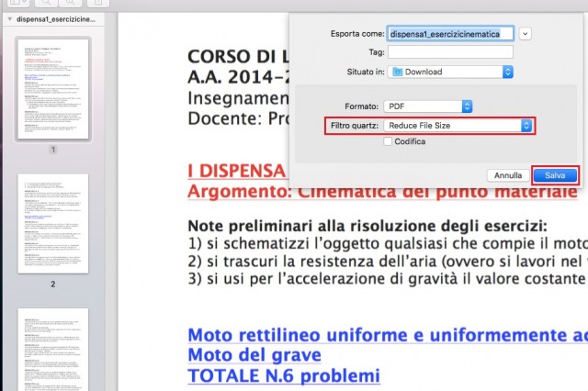The width and height of the screenshot is (588, 391).
Task: Click the Docente: Pro text line
Action: [x=239, y=118]
